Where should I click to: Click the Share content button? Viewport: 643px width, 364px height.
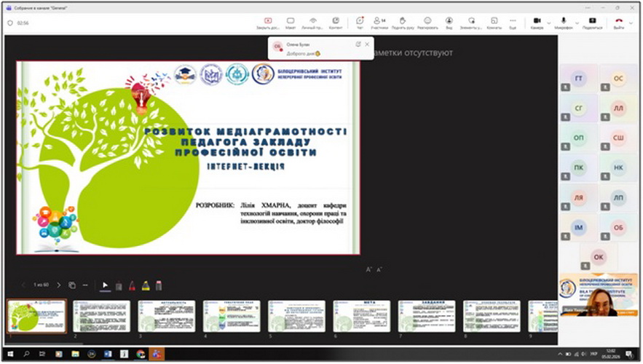[x=591, y=23]
